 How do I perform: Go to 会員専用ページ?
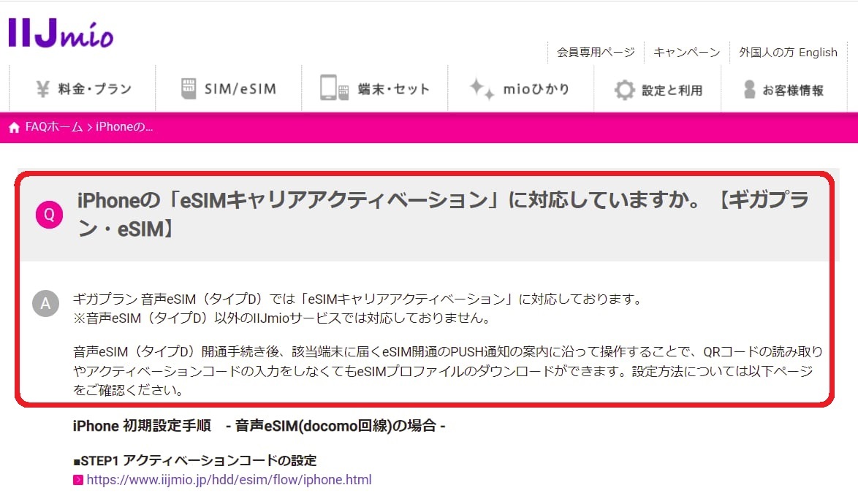tap(596, 53)
